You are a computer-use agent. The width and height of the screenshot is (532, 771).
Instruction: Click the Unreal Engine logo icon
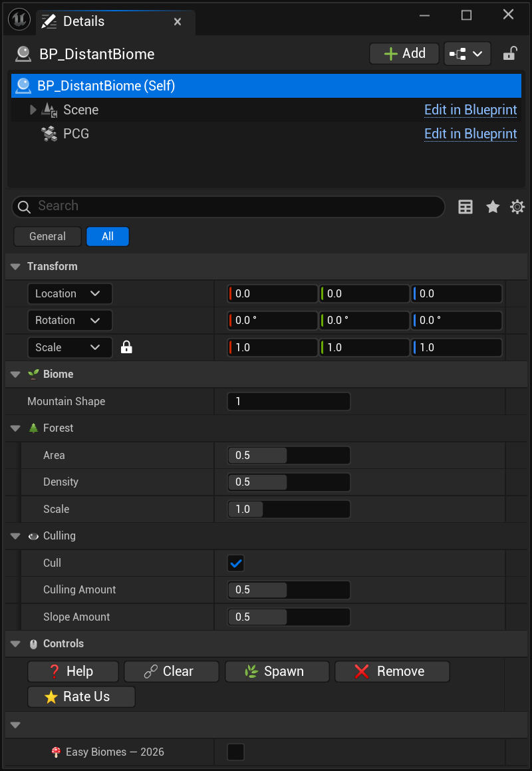[x=20, y=20]
